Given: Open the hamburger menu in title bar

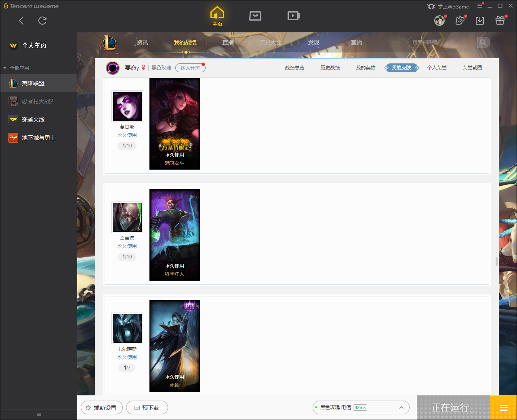Looking at the screenshot, I should coord(480,6).
